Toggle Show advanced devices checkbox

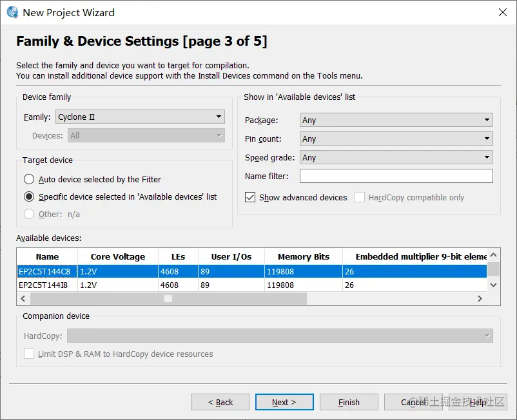tap(250, 197)
